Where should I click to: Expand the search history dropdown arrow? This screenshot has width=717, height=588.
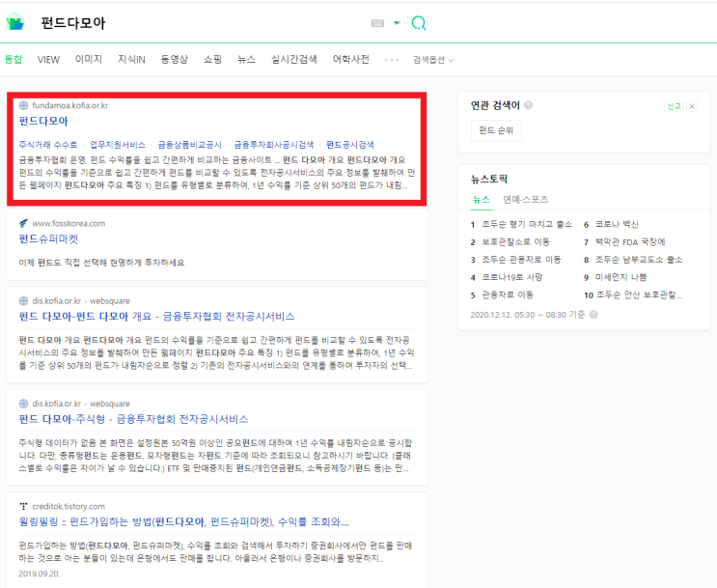pos(397,23)
